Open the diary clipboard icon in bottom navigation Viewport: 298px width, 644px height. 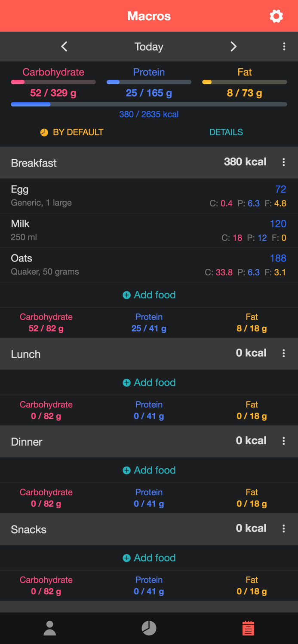(x=248, y=628)
